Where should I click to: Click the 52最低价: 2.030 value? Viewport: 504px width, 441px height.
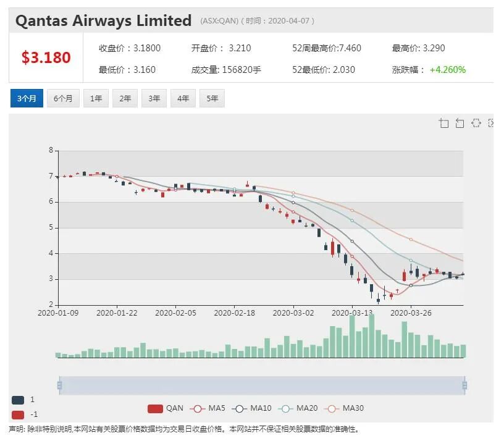click(x=324, y=70)
